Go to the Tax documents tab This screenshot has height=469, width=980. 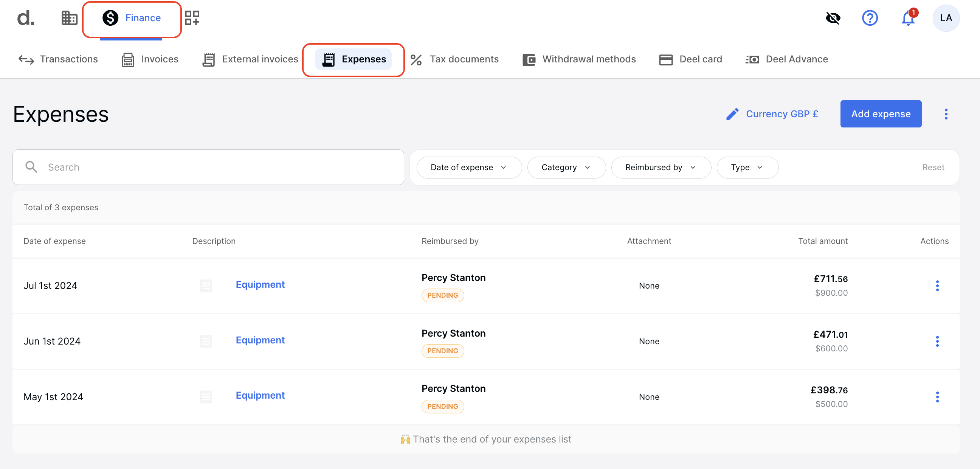[x=454, y=59]
